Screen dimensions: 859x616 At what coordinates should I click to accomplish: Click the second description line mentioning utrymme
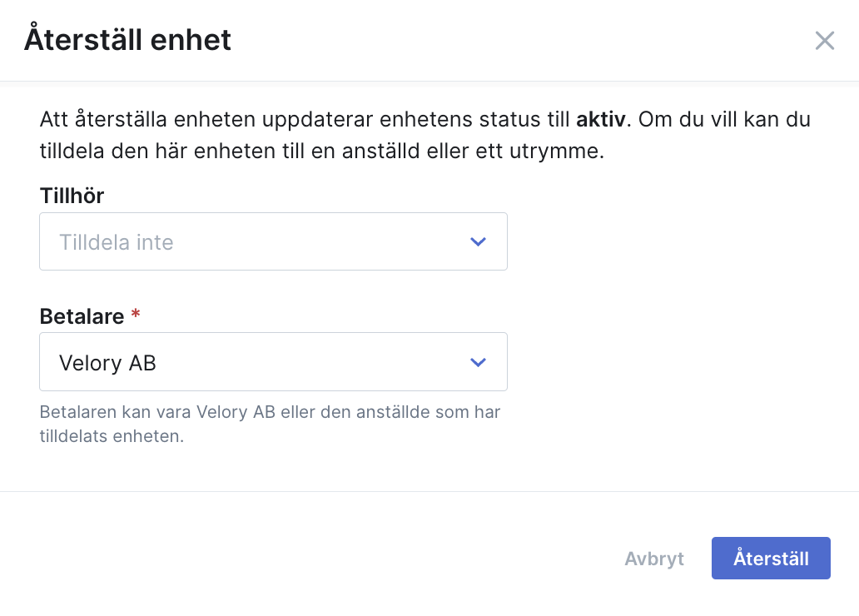coord(321,151)
